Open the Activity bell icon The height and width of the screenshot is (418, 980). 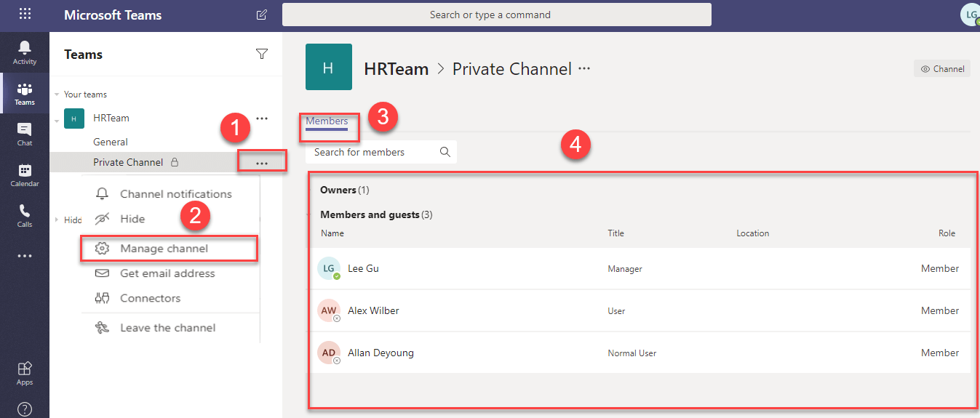coord(25,52)
